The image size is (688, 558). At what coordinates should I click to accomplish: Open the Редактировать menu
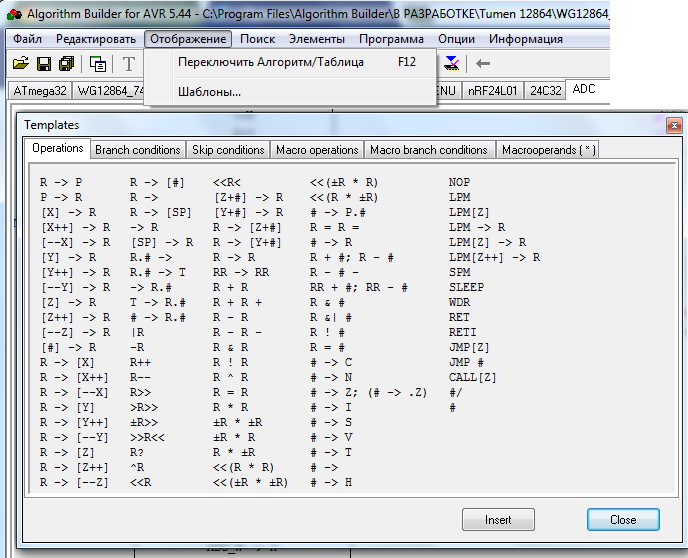(96, 39)
